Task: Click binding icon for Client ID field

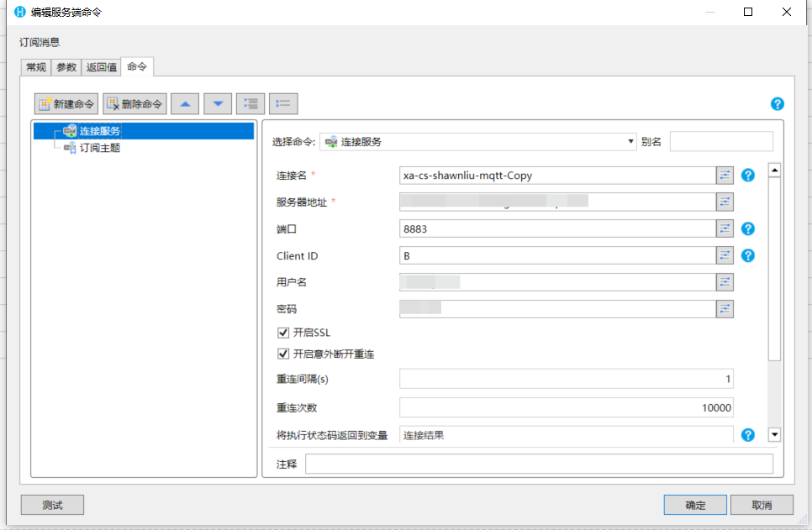Action: coord(725,255)
